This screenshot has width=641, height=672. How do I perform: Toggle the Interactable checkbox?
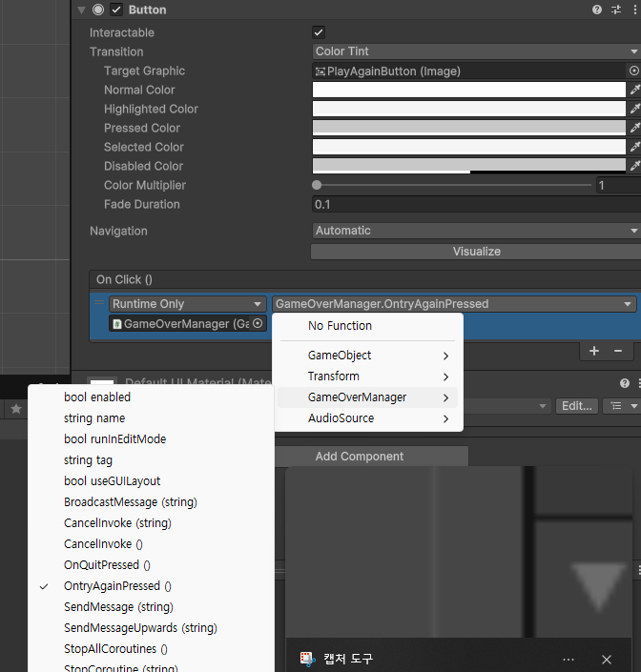319,32
